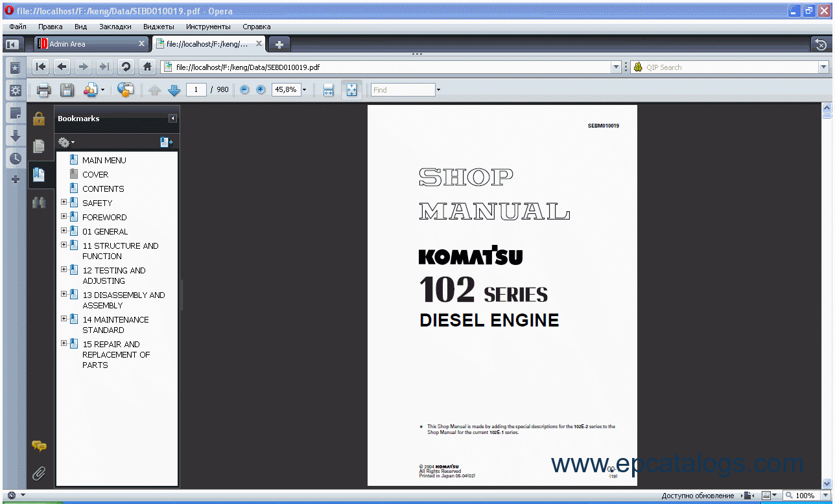The height and width of the screenshot is (504, 835).
Task: Click the expand current bookmark icon
Action: 167,142
